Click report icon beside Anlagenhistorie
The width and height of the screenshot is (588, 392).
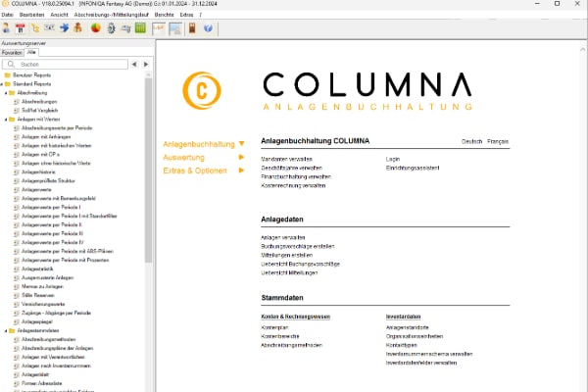point(16,172)
